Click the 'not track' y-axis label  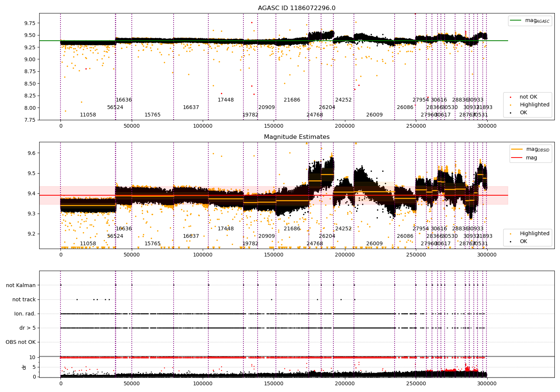tap(24, 300)
